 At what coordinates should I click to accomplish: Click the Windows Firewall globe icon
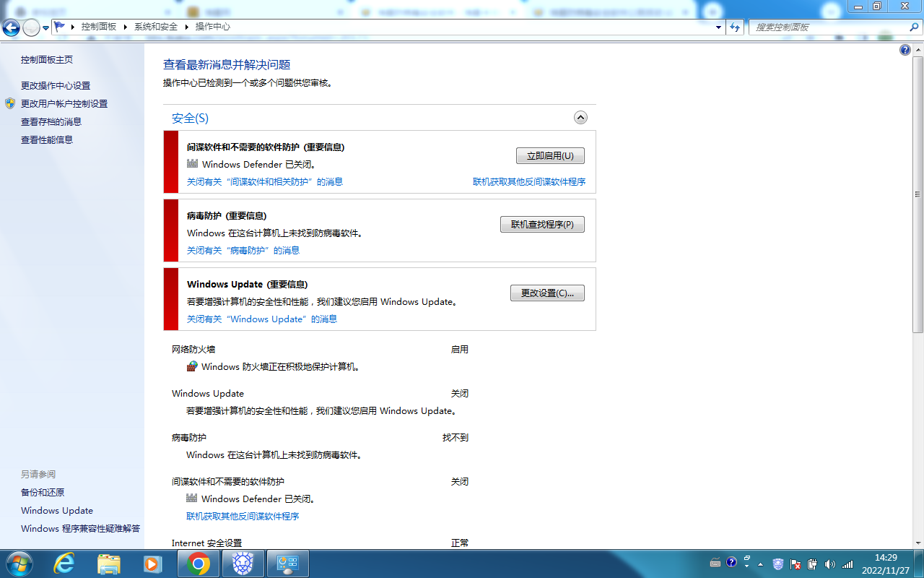point(192,366)
